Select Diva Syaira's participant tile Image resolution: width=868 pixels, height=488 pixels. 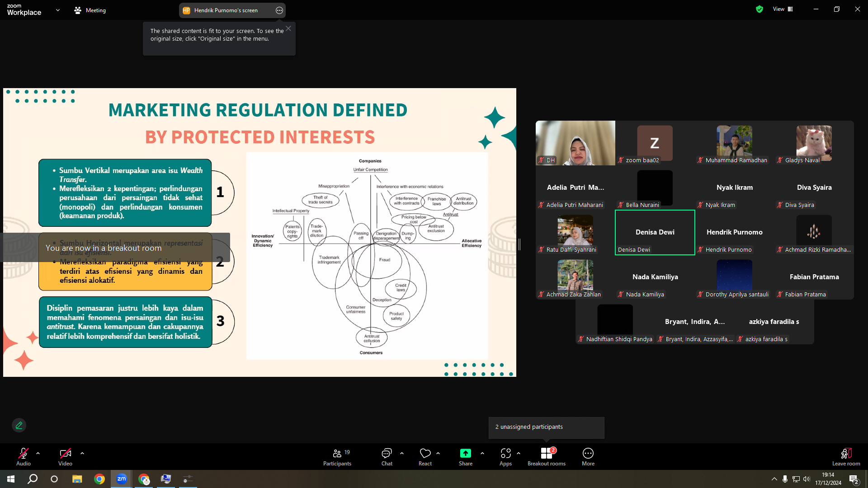[814, 188]
